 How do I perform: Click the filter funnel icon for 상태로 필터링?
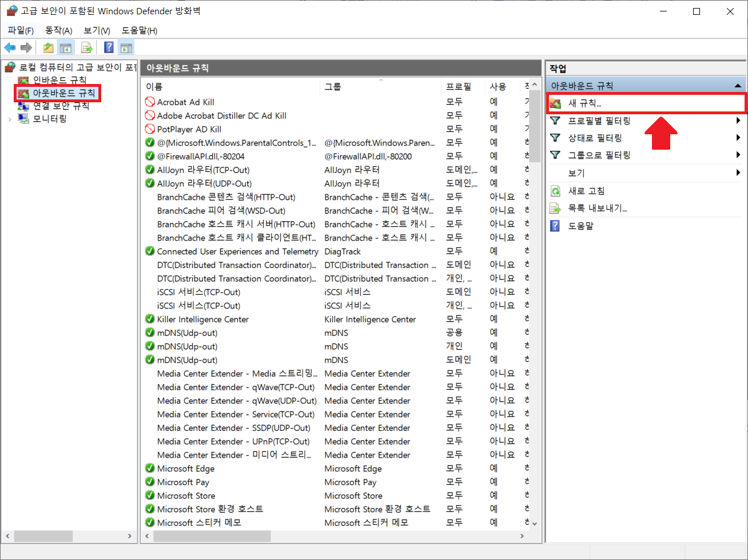tap(555, 138)
